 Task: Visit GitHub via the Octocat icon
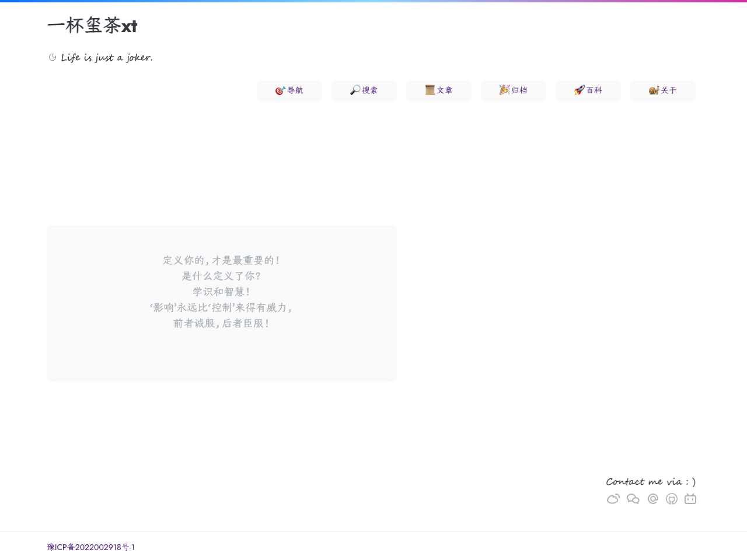coord(672,499)
